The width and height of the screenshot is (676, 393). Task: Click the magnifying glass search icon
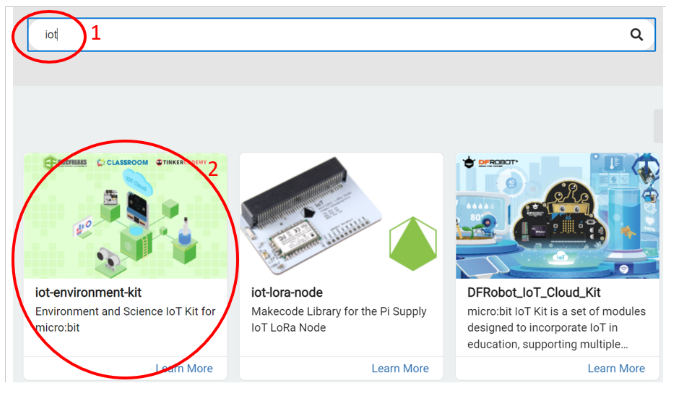[636, 34]
